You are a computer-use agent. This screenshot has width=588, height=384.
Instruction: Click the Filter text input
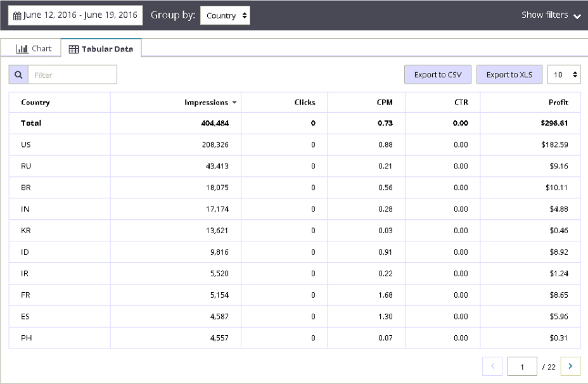tap(72, 75)
